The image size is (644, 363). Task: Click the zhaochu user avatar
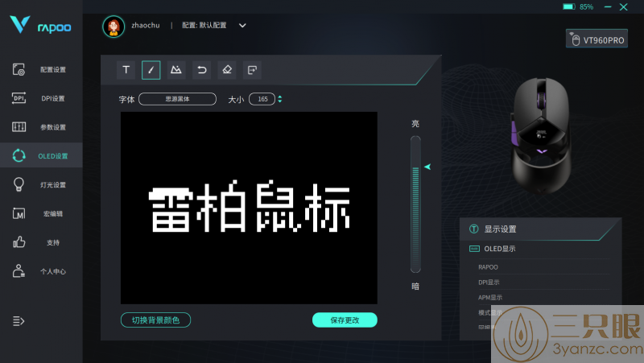click(x=114, y=27)
